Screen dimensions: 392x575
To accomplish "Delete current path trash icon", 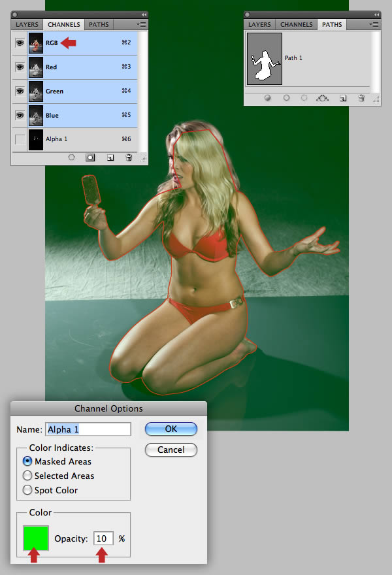I will pyautogui.click(x=361, y=98).
